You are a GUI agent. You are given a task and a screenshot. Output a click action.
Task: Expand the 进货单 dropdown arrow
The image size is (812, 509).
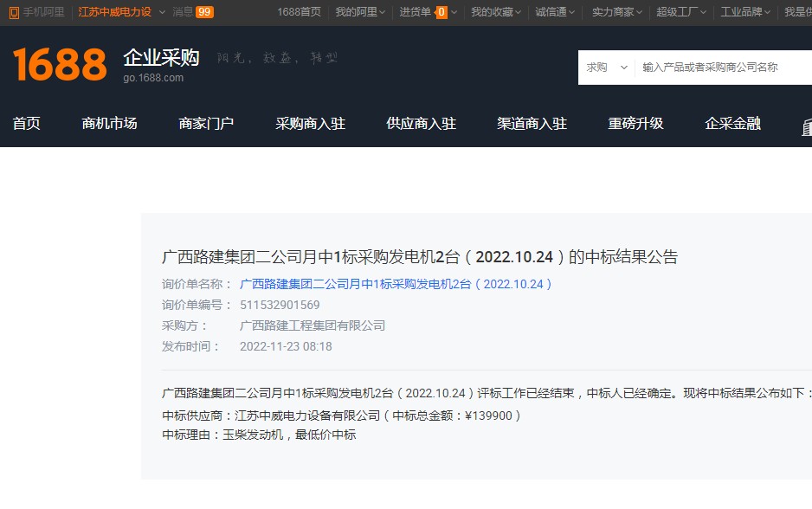[454, 12]
